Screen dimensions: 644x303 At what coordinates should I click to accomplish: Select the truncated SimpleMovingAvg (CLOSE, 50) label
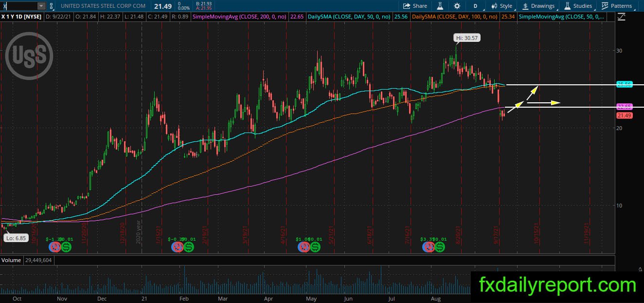coord(562,17)
